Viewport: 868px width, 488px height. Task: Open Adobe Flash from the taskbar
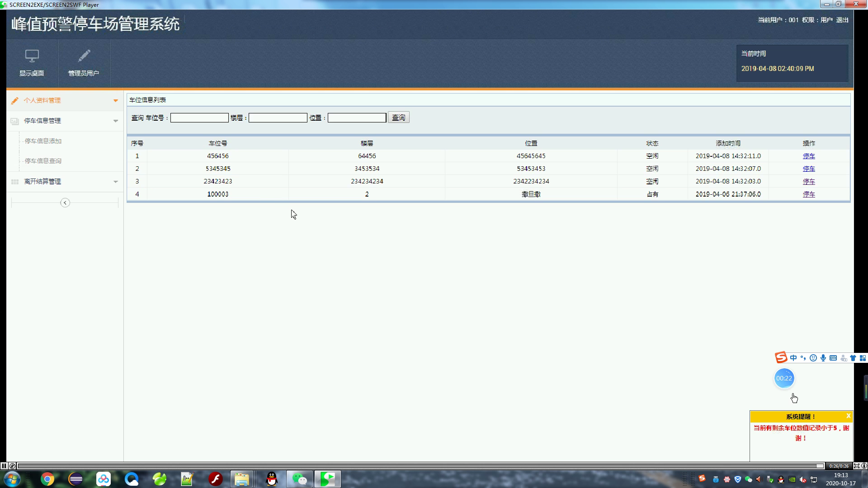pyautogui.click(x=216, y=479)
